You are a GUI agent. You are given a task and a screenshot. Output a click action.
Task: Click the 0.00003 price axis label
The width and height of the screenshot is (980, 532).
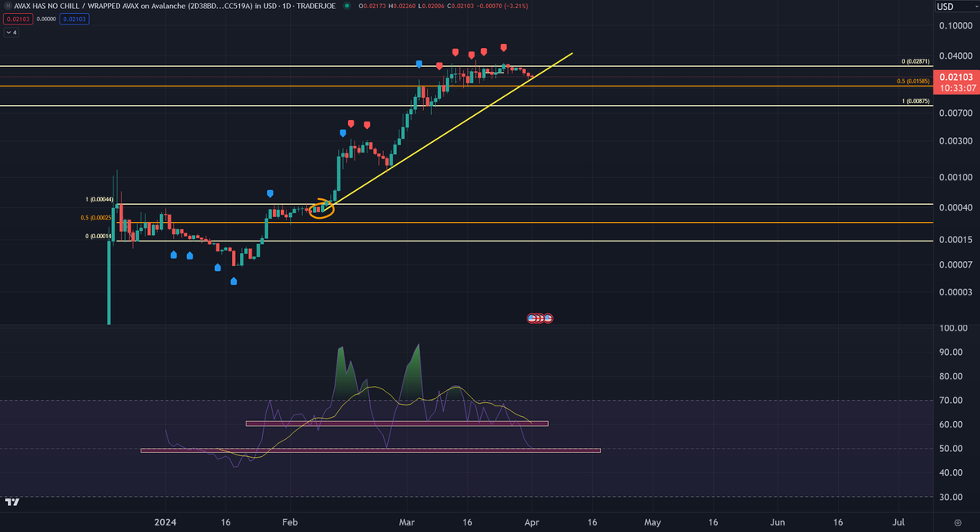point(955,292)
